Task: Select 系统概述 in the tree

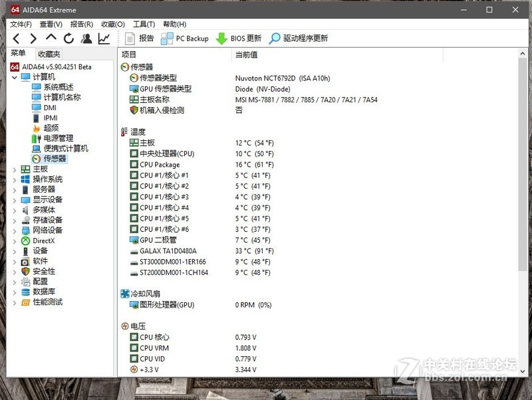Action: (x=53, y=87)
